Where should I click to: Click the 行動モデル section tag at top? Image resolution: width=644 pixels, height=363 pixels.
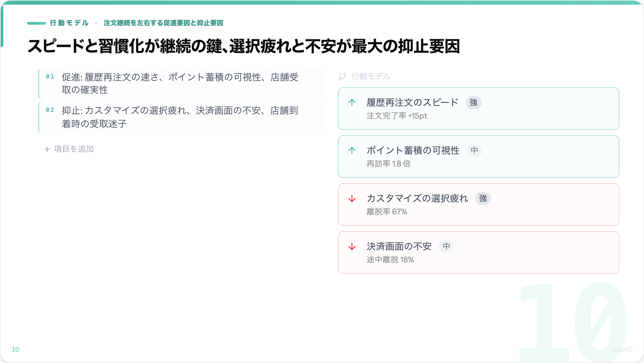click(x=69, y=23)
